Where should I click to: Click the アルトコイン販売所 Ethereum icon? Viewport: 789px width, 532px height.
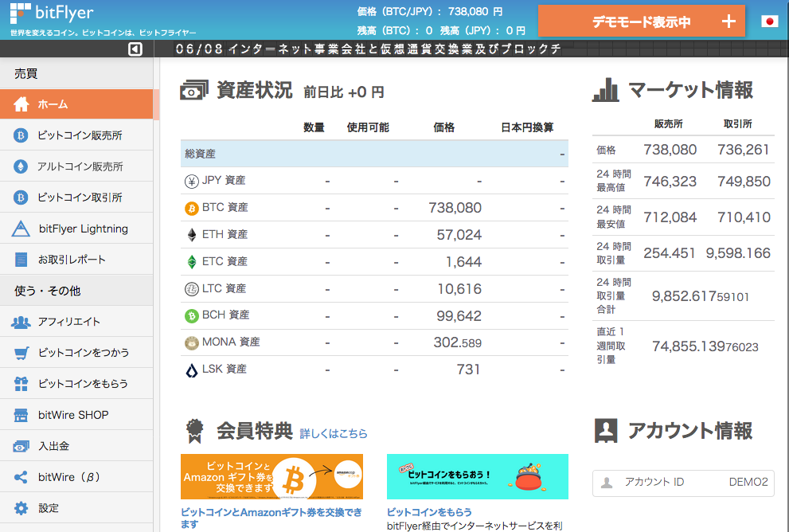tap(21, 166)
